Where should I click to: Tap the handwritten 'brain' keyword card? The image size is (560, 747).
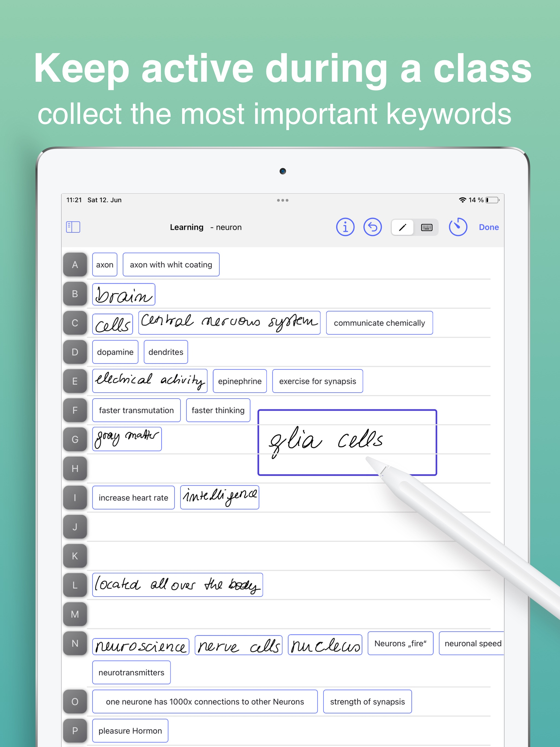pos(124,294)
